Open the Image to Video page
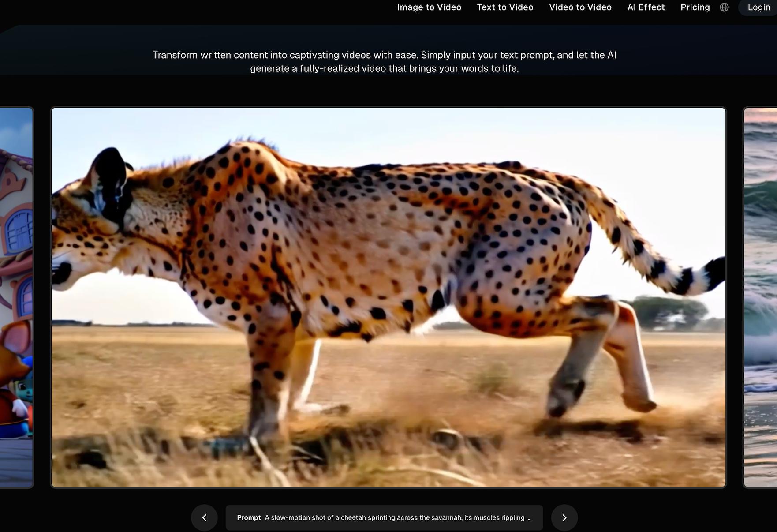Viewport: 777px width, 532px height. (x=429, y=7)
